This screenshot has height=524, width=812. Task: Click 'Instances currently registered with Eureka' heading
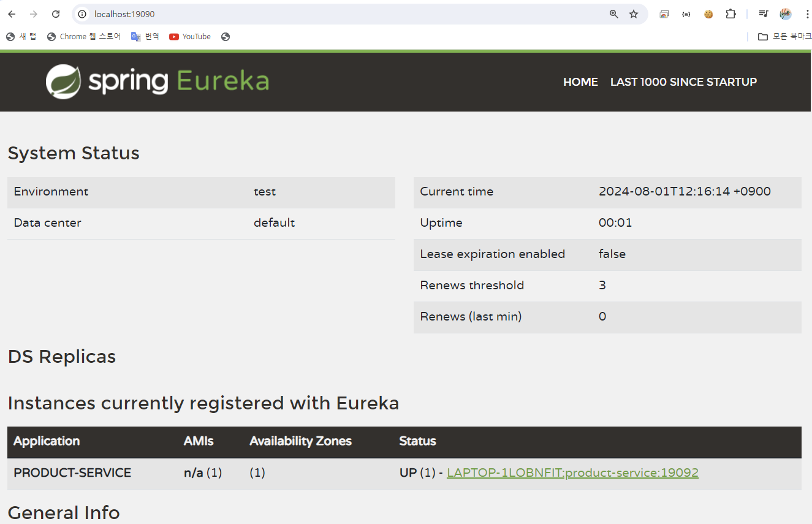(x=203, y=403)
